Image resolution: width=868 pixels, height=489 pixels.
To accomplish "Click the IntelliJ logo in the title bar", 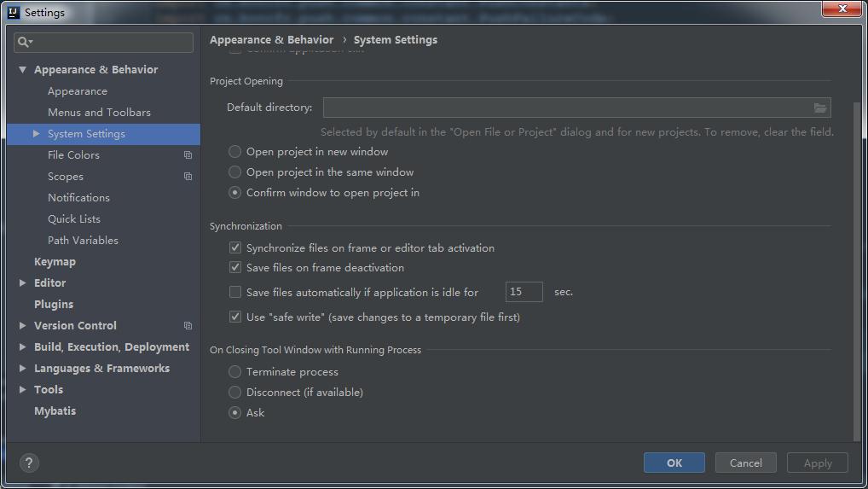I will [x=13, y=13].
